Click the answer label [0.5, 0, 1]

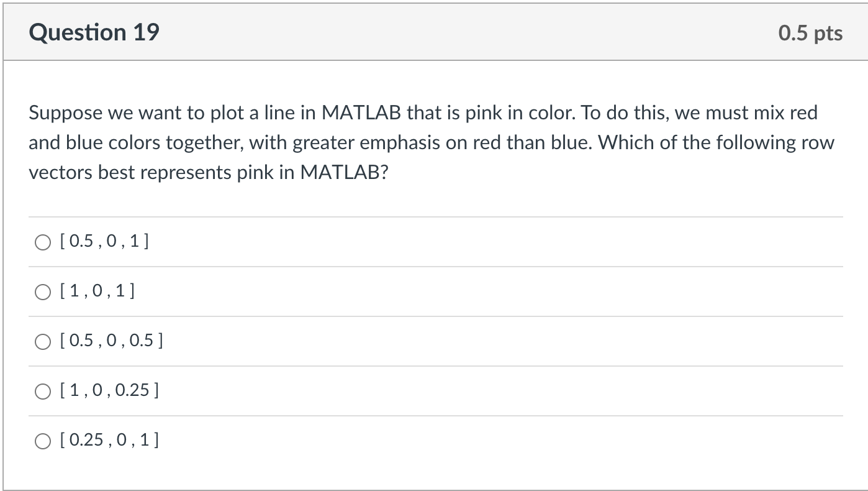click(x=106, y=241)
